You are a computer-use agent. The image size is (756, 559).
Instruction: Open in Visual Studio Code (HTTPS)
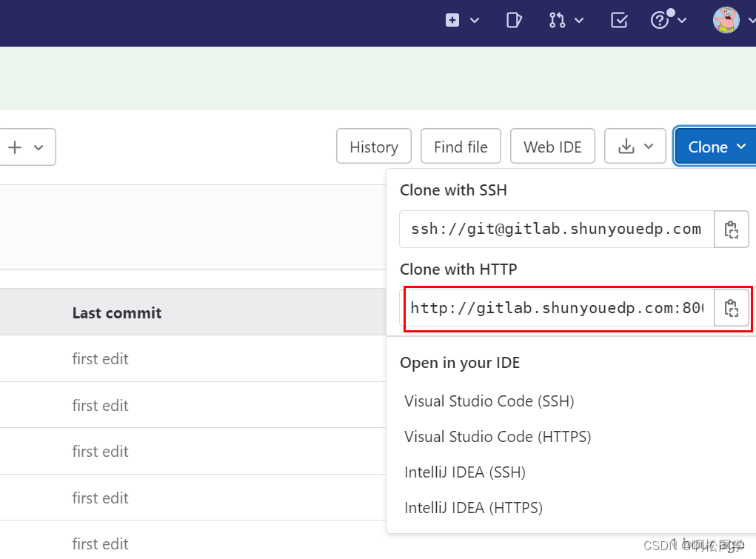click(498, 437)
